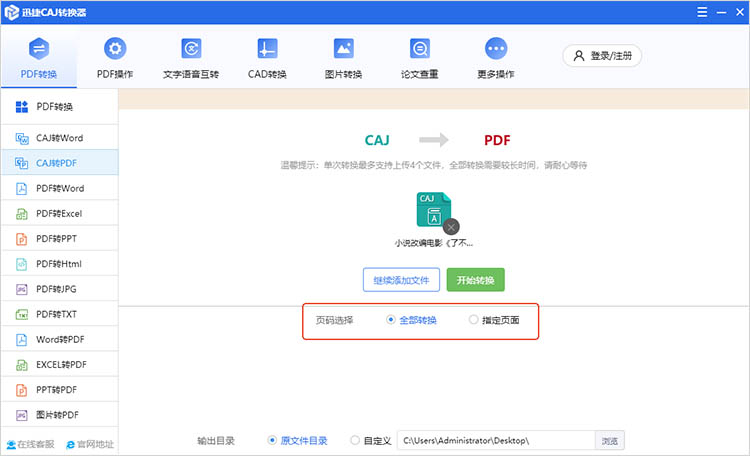This screenshot has width=750, height=456.
Task: Open PDF转Excel from the sidebar
Action: pyautogui.click(x=59, y=213)
